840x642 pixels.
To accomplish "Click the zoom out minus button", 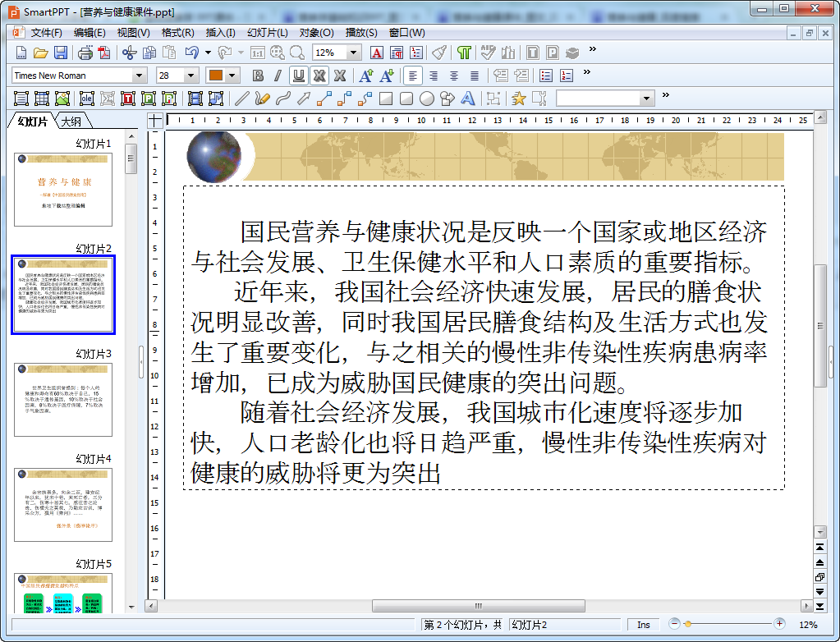I will (674, 624).
